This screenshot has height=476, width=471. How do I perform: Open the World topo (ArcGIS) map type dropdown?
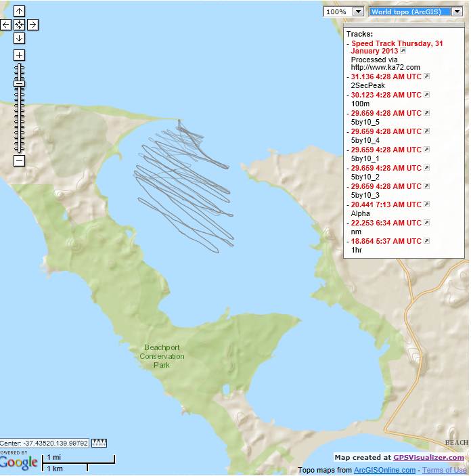(x=416, y=12)
